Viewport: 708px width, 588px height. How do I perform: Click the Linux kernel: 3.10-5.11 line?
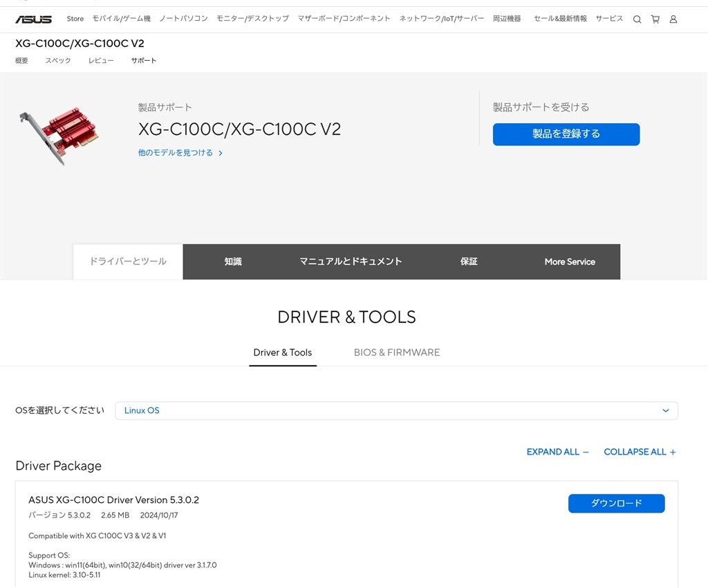point(64,575)
